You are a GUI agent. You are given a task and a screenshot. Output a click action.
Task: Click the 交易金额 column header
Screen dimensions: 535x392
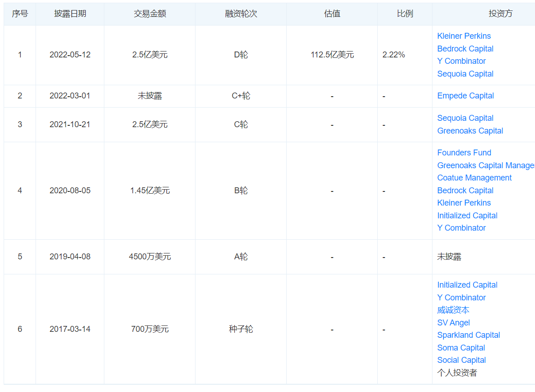(149, 14)
